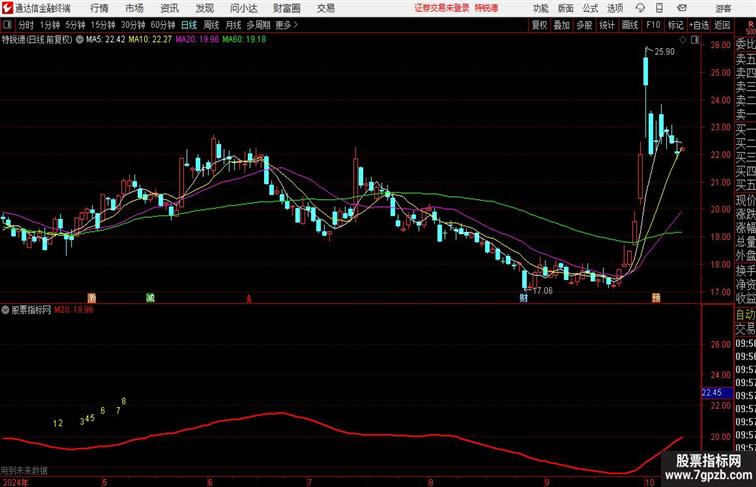Viewport: 756px width, 487px height.
Task: Open the 选项 menu
Action: [x=615, y=8]
